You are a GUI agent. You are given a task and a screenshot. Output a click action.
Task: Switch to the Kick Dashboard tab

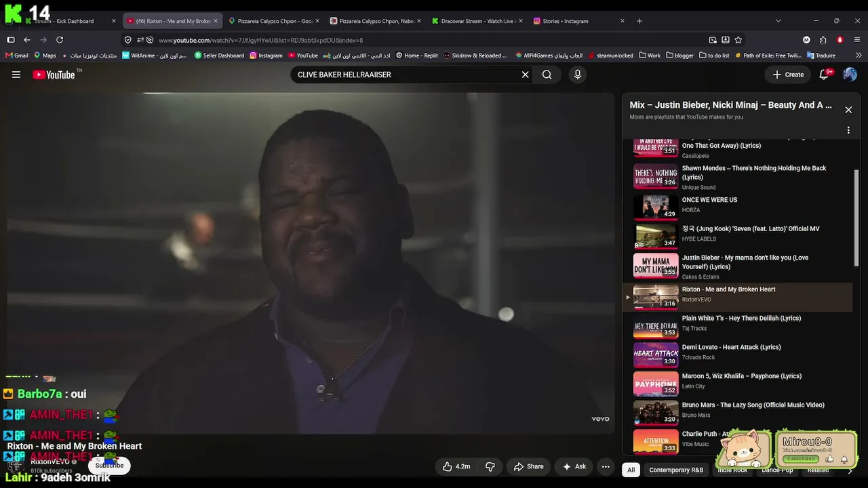click(x=71, y=21)
